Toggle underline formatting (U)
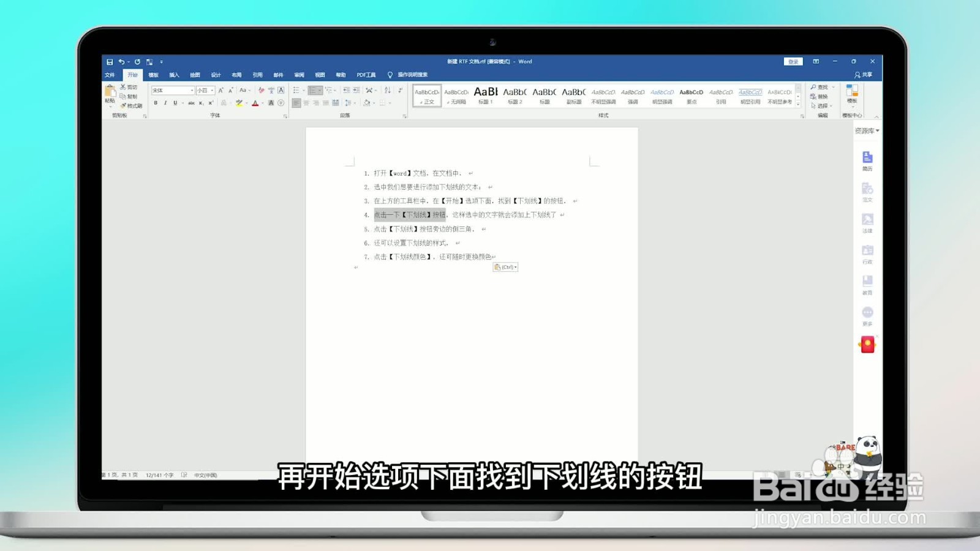 point(175,103)
